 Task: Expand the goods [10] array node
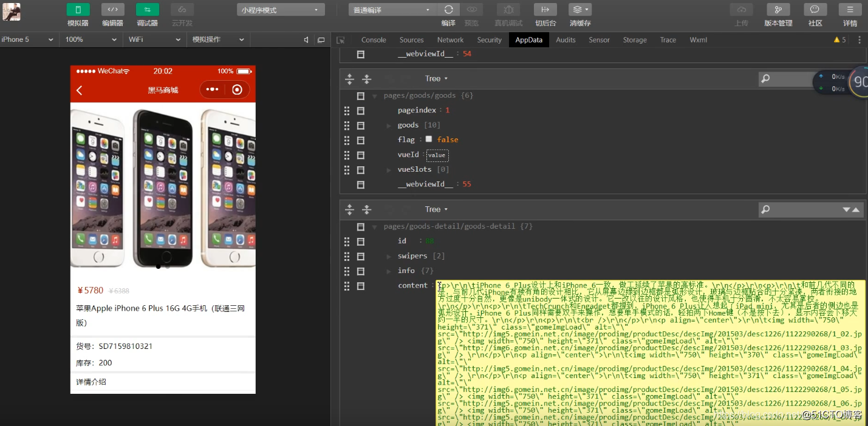point(389,126)
